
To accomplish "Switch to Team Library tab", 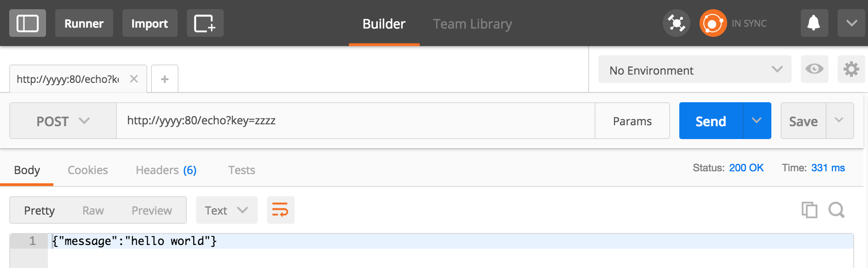I will [x=472, y=23].
